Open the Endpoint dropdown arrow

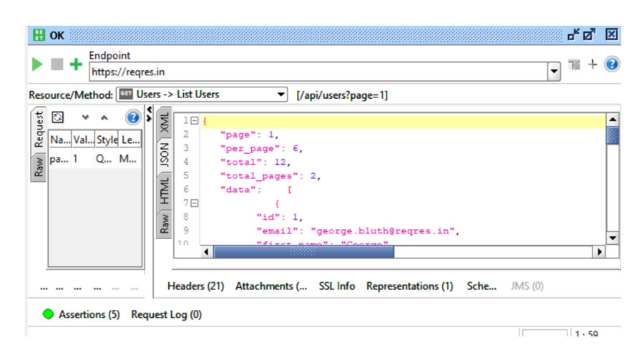point(554,72)
